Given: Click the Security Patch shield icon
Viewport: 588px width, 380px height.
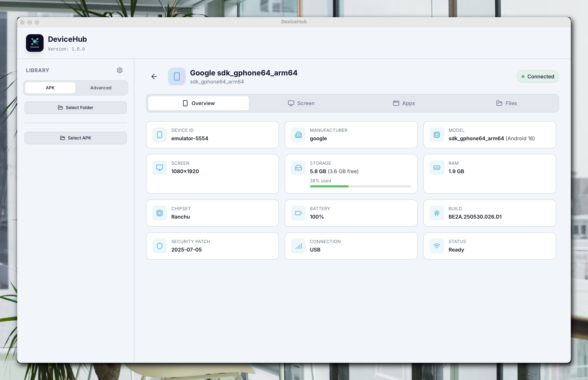Looking at the screenshot, I should click(160, 246).
